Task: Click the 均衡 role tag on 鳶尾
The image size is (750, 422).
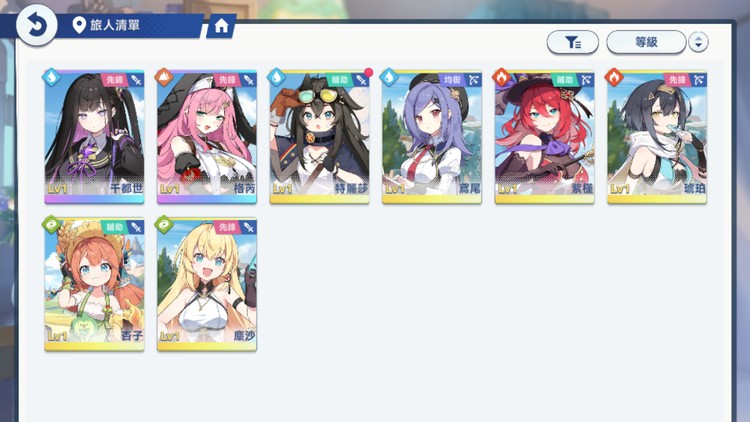Action: (x=452, y=79)
